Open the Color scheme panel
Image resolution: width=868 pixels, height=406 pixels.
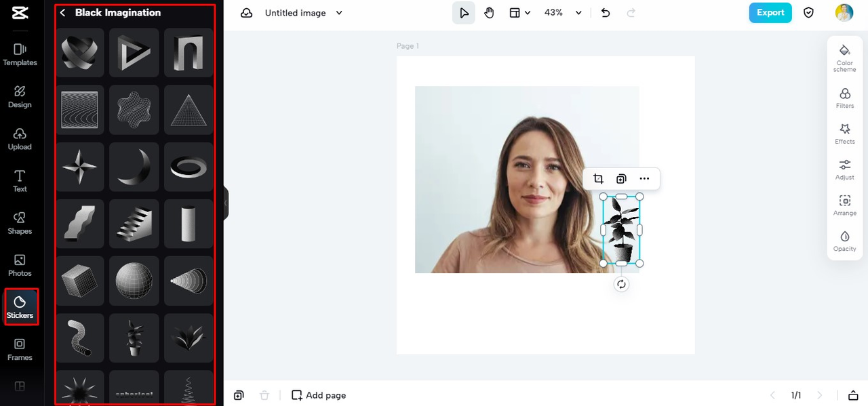tap(845, 58)
